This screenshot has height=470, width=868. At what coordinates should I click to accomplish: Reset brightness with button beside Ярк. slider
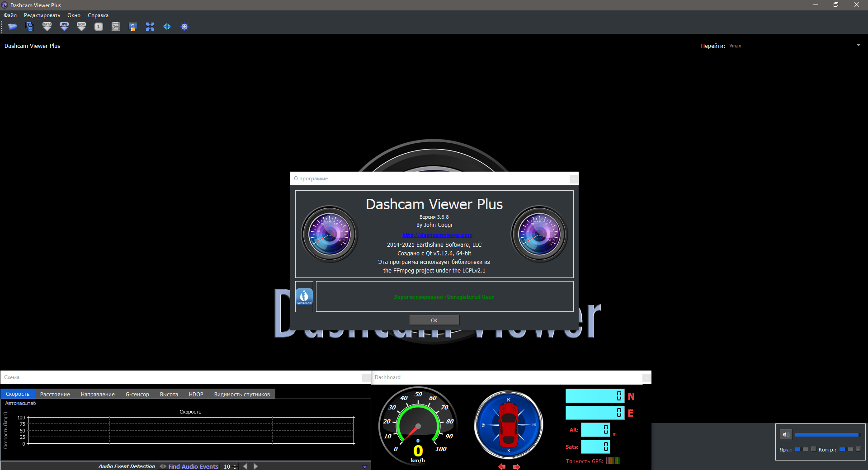coord(813,449)
